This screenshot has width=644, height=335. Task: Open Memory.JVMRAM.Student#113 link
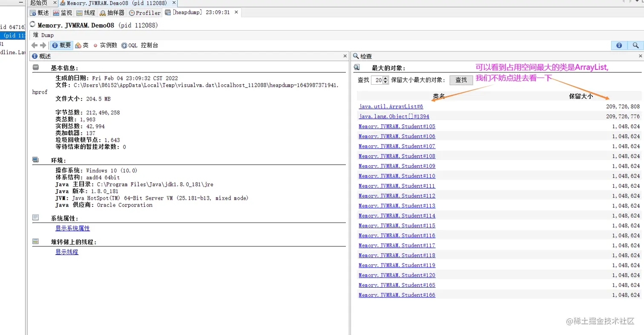[x=397, y=206]
